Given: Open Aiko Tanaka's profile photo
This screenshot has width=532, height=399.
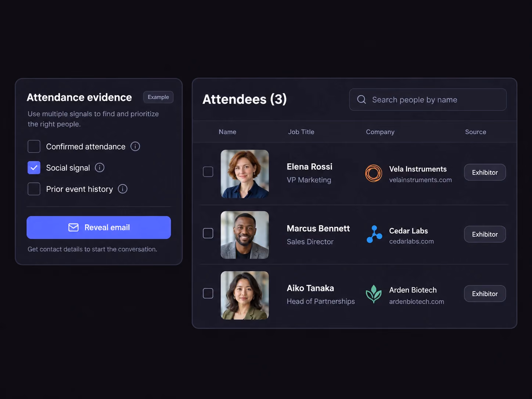Looking at the screenshot, I should point(245,295).
